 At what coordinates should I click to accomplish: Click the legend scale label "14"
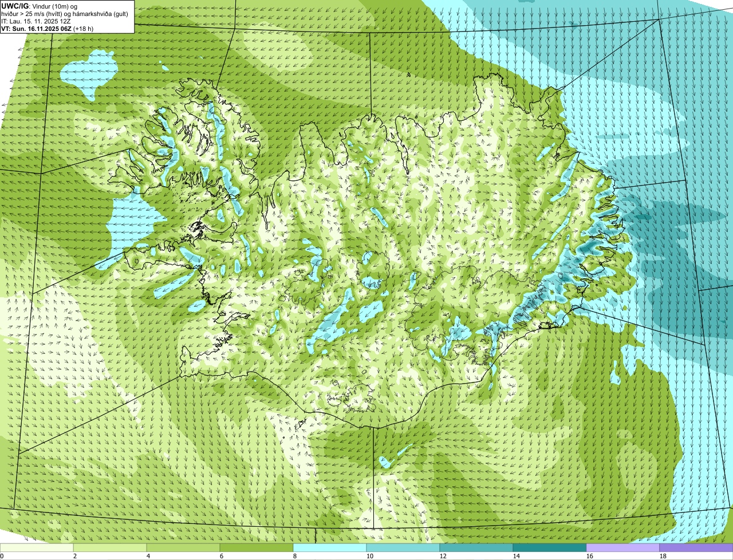click(x=517, y=556)
